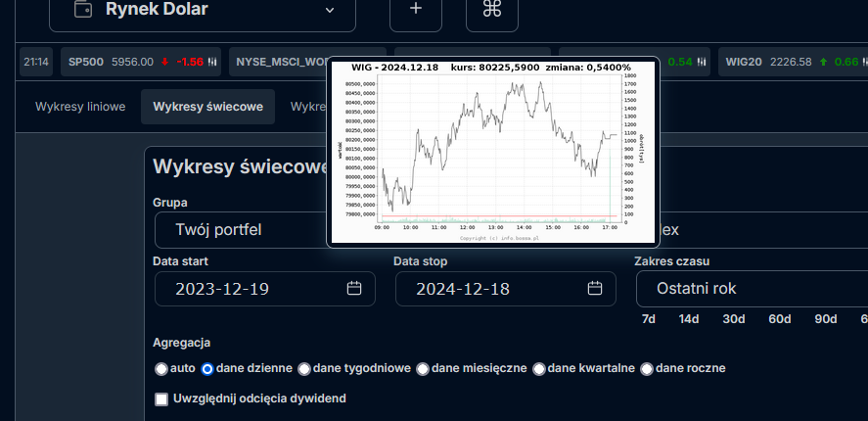
Task: Open calendar icon in Data start field
Action: [x=354, y=288]
